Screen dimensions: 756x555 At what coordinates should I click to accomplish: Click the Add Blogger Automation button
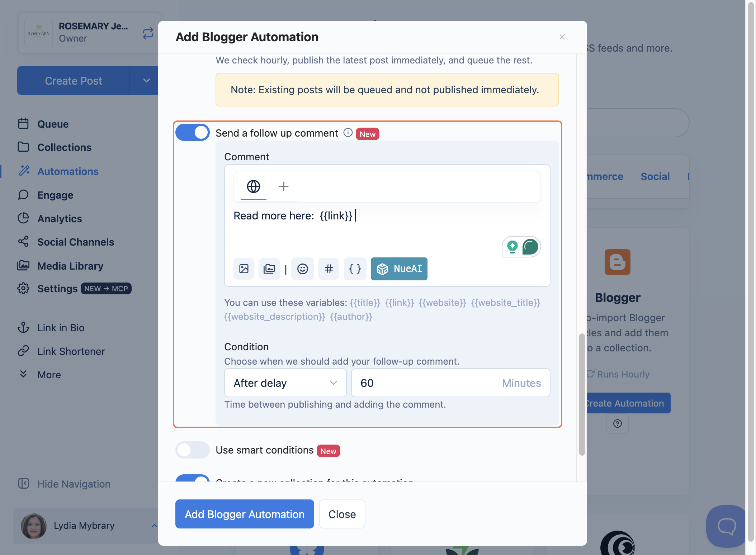point(245,514)
